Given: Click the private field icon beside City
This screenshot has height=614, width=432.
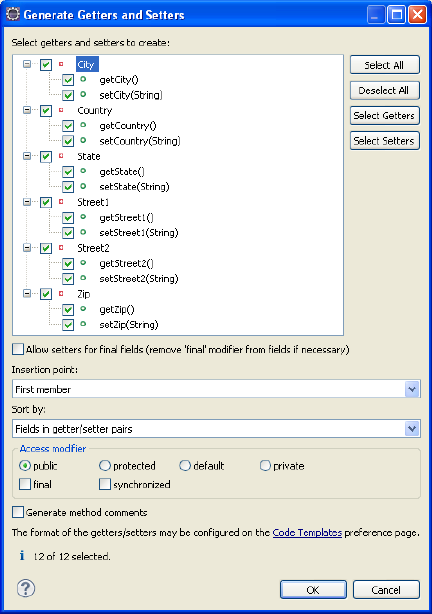Looking at the screenshot, I should pos(61,64).
